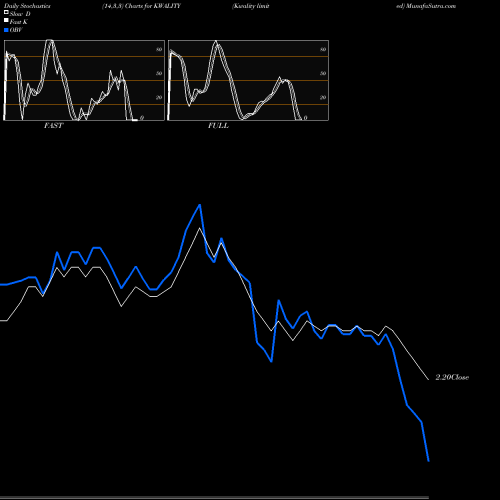Click the end of the white close line
Viewport: 500px width, 500px height.
[428, 379]
